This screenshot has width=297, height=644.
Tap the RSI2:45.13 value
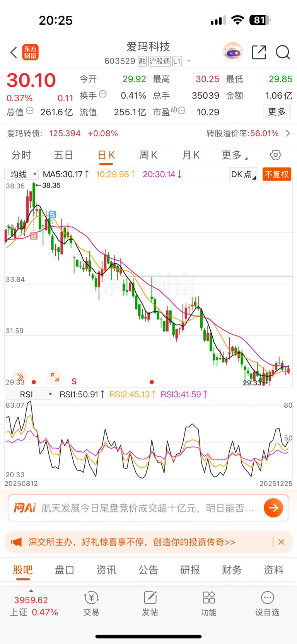132,394
